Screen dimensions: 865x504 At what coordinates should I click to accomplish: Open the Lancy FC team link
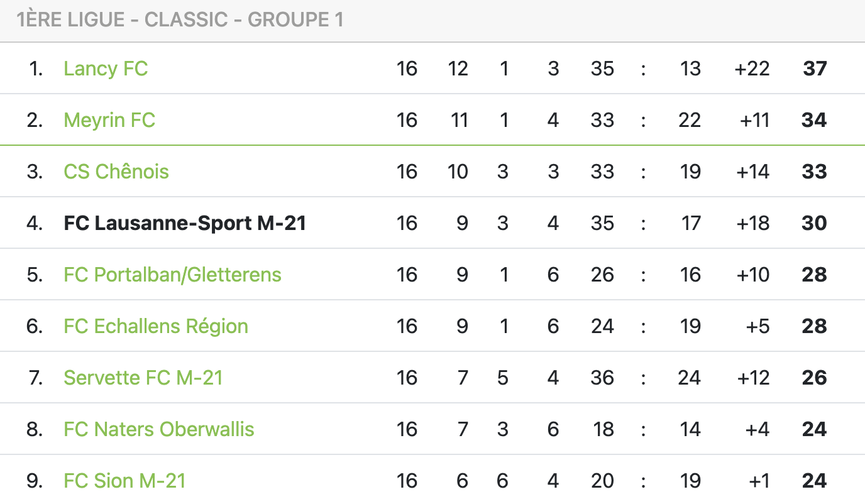pyautogui.click(x=106, y=68)
